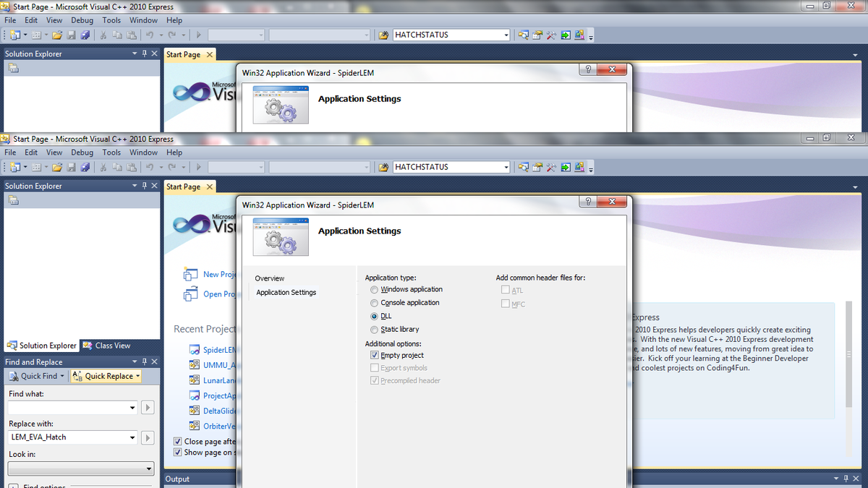Open Toolbox via lower toolbar icon
The image size is (868, 488).
(551, 167)
